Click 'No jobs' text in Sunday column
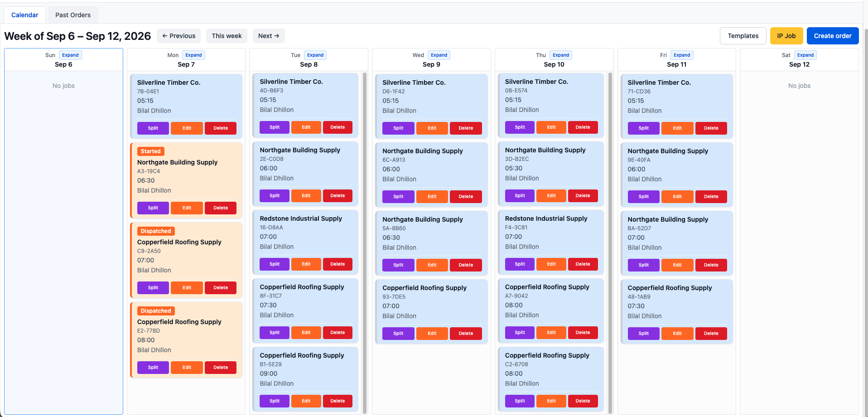 click(x=63, y=86)
